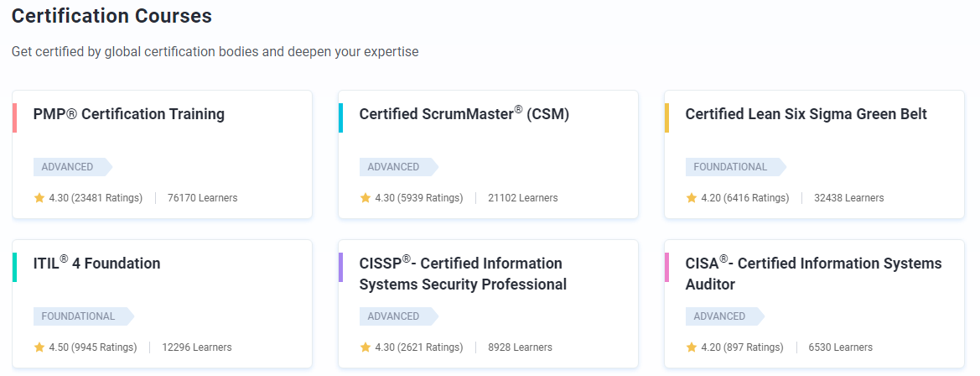
Task: Click the star beside the 4.20 (6416 Ratings) text
Action: coord(692,198)
